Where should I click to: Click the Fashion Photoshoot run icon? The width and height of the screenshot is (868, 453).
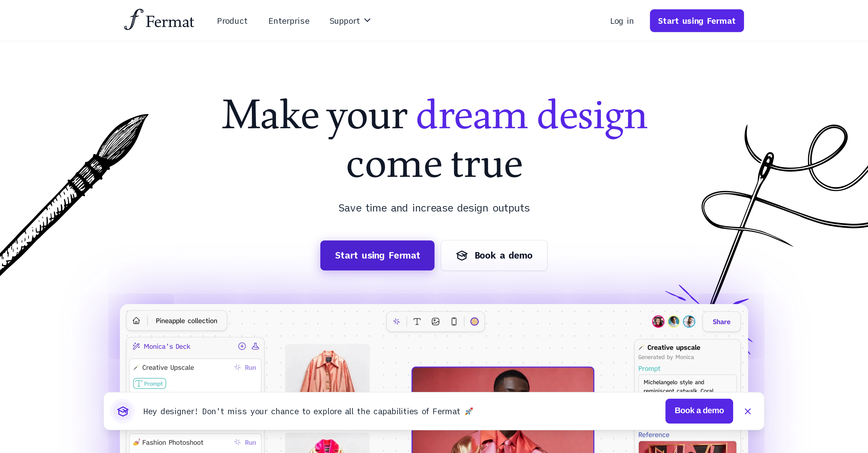tap(237, 442)
